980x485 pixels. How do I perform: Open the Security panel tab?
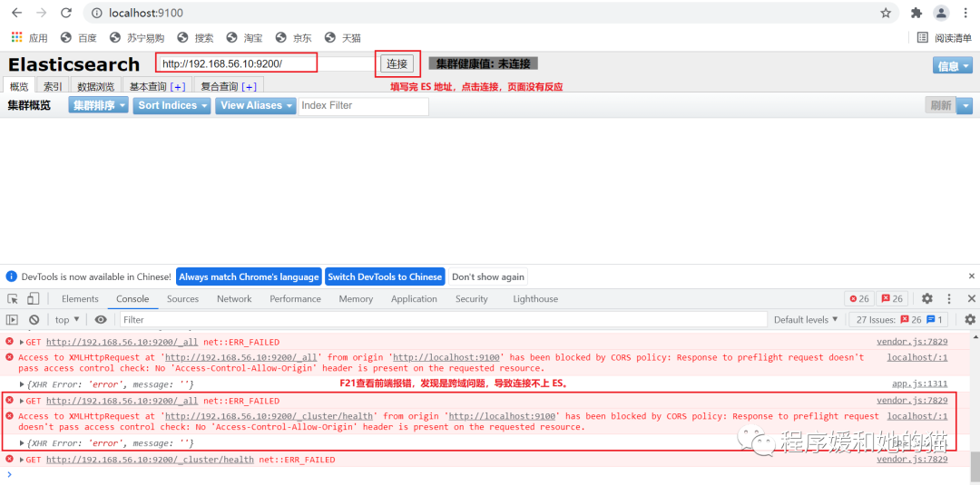471,299
